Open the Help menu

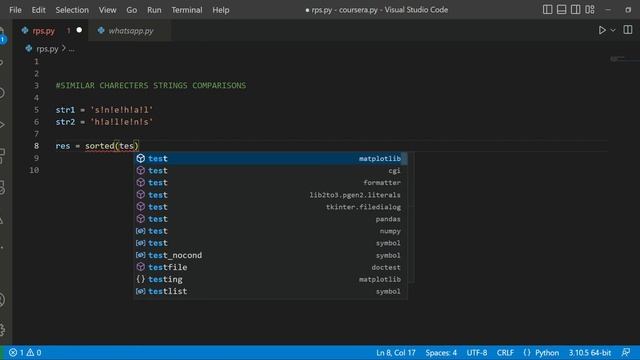pyautogui.click(x=220, y=10)
